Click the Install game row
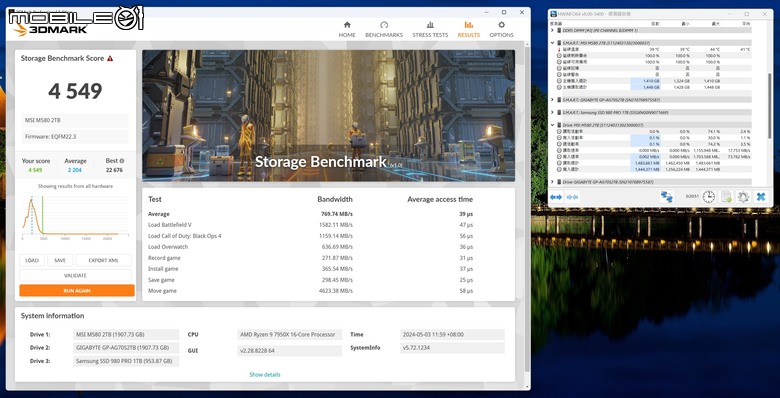Viewport: 780px width, 398px height. (328, 269)
